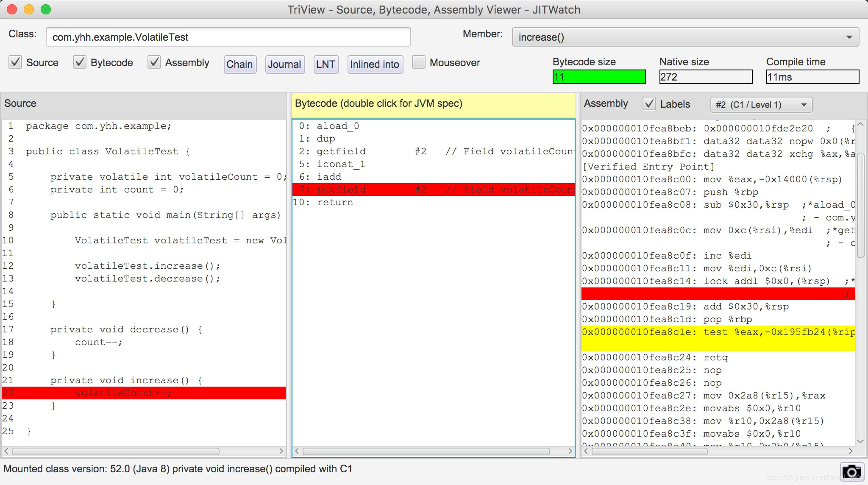Image resolution: width=868 pixels, height=485 pixels.
Task: Enable the Mouseover checkbox
Action: 419,62
